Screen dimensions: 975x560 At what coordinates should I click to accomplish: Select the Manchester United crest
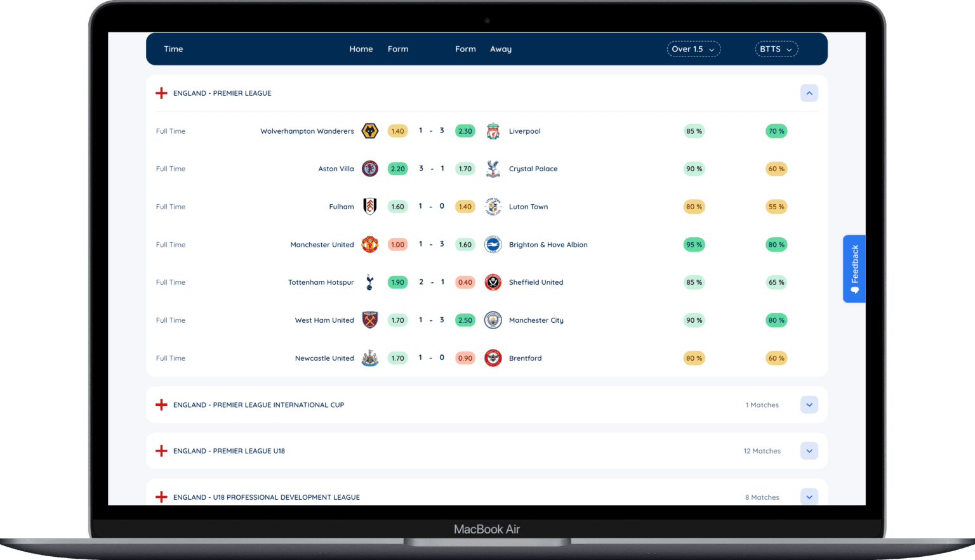370,244
